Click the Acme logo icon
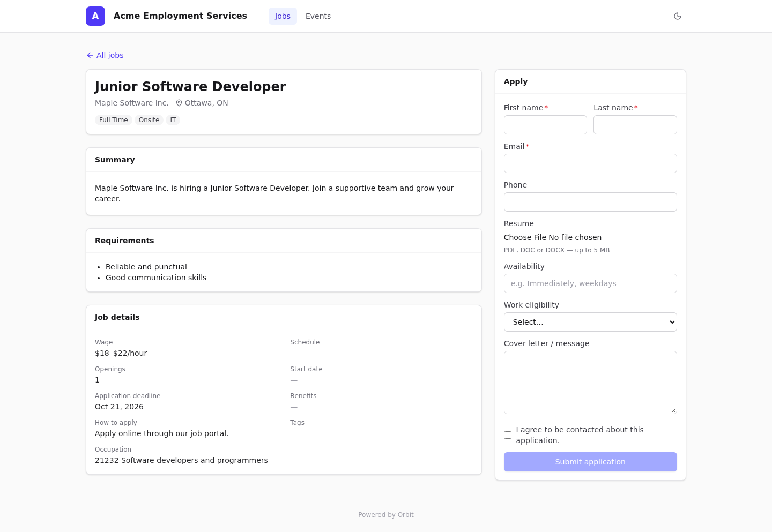The image size is (772, 532). (95, 16)
